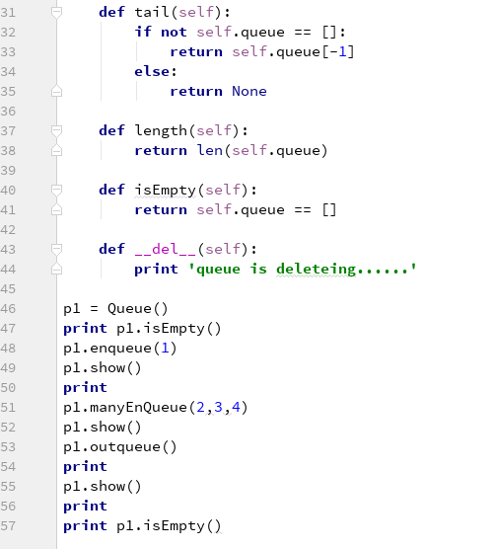
Task: Click the isEmpty method name definition
Action: coord(165,190)
